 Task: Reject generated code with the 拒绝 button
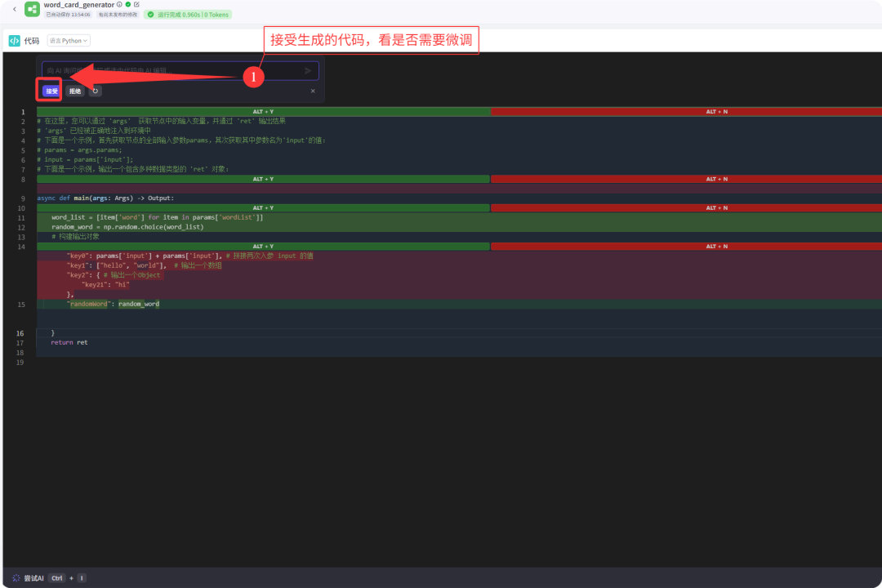pos(74,91)
